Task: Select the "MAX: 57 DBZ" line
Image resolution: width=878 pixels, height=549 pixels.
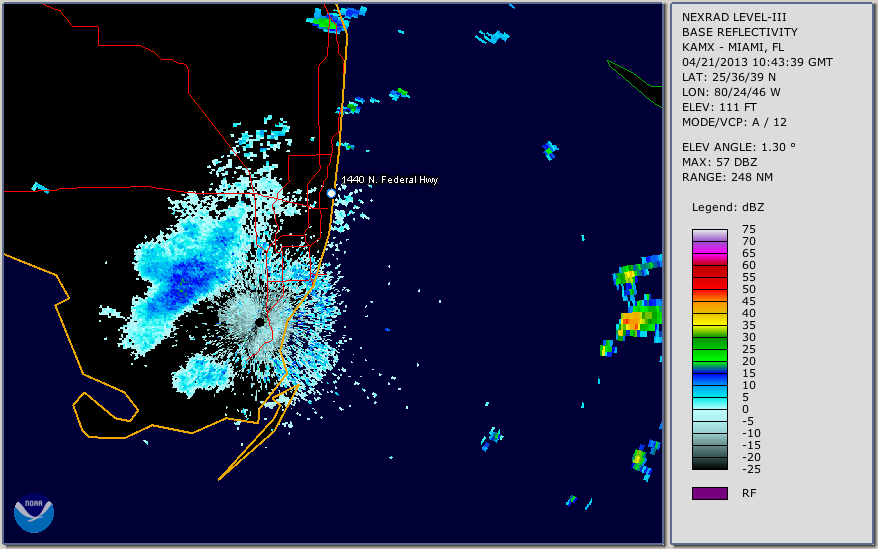Action: [720, 162]
